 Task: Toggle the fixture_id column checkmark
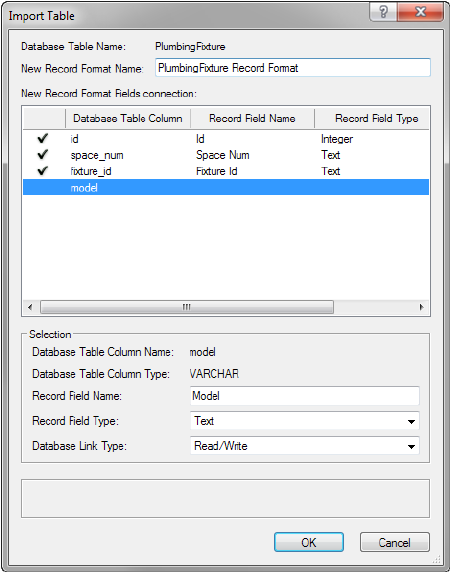[43, 171]
